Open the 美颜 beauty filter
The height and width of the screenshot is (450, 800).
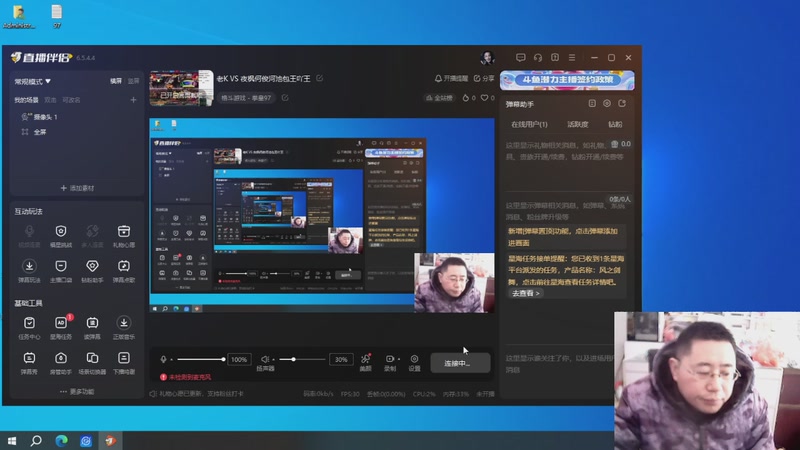366,362
